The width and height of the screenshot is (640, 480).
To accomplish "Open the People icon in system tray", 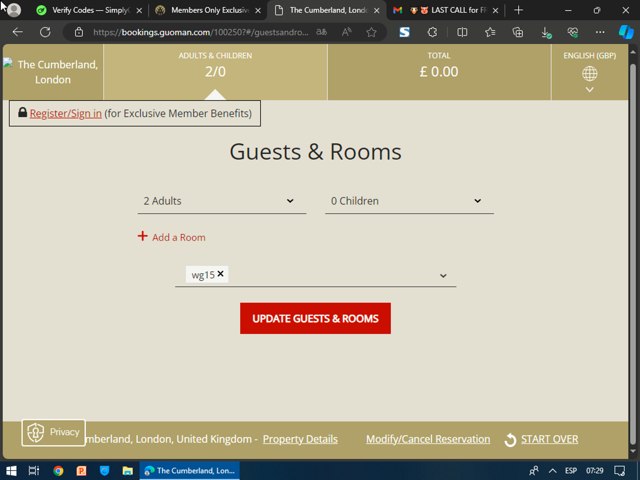I will point(533,471).
